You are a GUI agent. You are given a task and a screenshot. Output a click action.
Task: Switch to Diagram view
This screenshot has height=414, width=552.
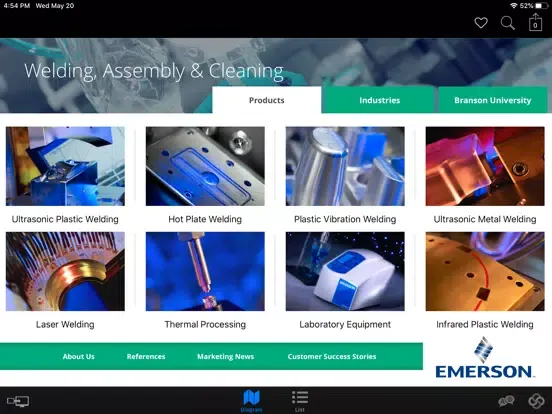pos(251,401)
